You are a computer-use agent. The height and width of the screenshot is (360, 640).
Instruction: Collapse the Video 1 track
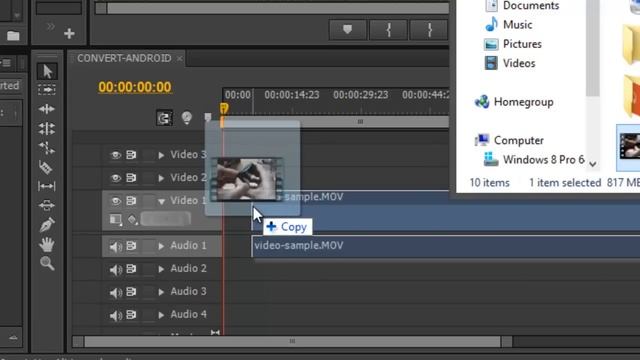[162, 201]
